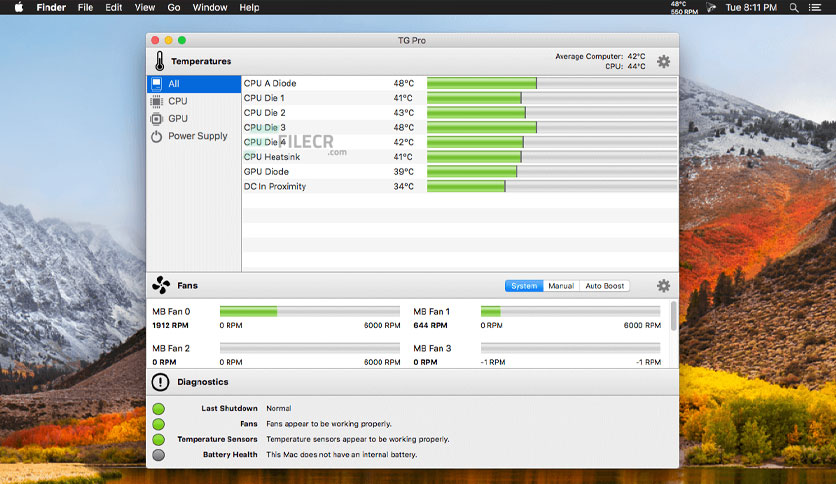This screenshot has height=484, width=836.
Task: Zoom the TG Pro window with green button
Action: click(x=182, y=41)
